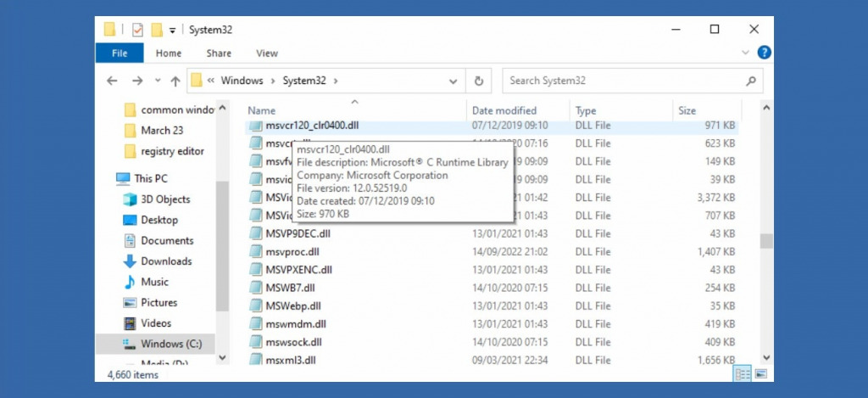868x398 pixels.
Task: Open the address bar history dropdown
Action: pos(453,81)
